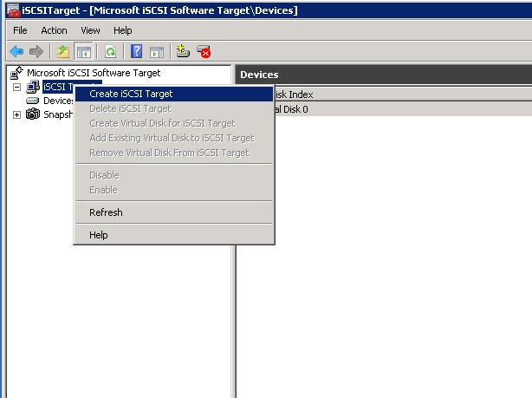Choose Create iSCSI Target from context menu
Image resolution: width=532 pixels, height=398 pixels.
point(131,94)
